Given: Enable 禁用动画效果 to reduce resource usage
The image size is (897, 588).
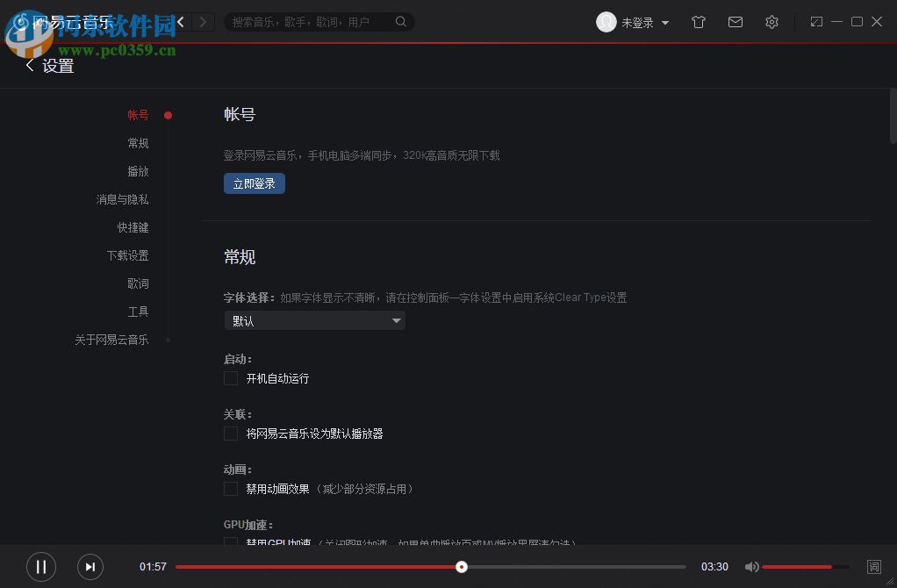Looking at the screenshot, I should click(230, 488).
